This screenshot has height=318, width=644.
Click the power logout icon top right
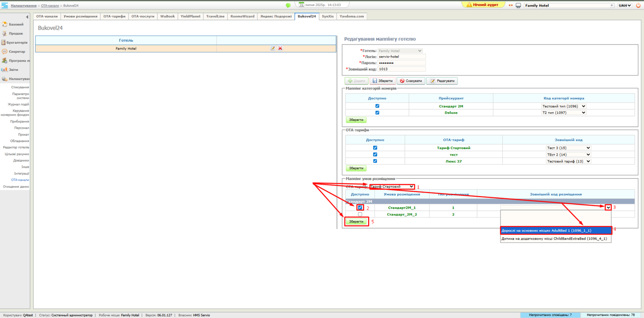tap(638, 5)
